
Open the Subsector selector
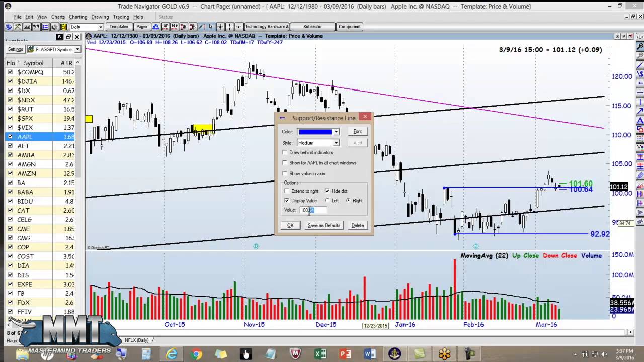312,26
